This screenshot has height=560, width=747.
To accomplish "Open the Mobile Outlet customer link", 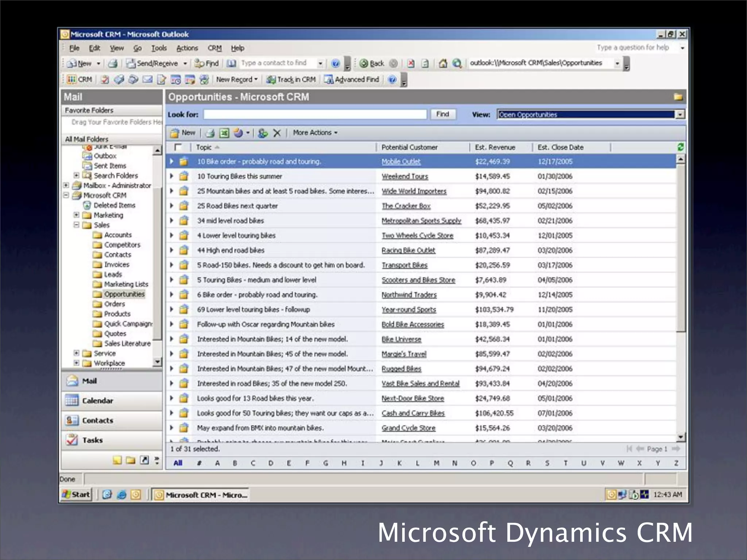I will [x=401, y=162].
